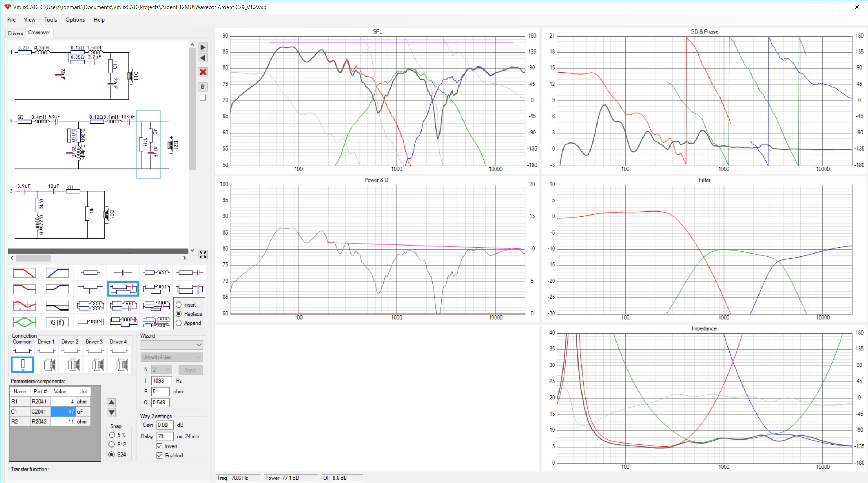Set Snap to 5 %
Image resolution: width=868 pixels, height=483 pixels.
112,435
